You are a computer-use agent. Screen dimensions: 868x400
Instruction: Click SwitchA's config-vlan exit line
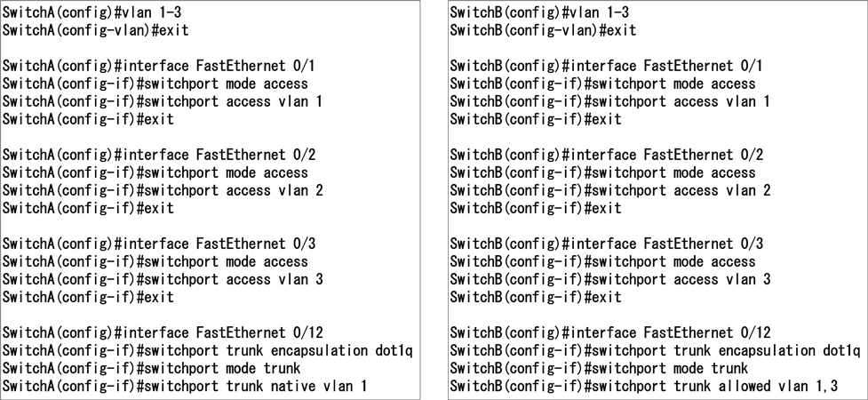[x=96, y=30]
